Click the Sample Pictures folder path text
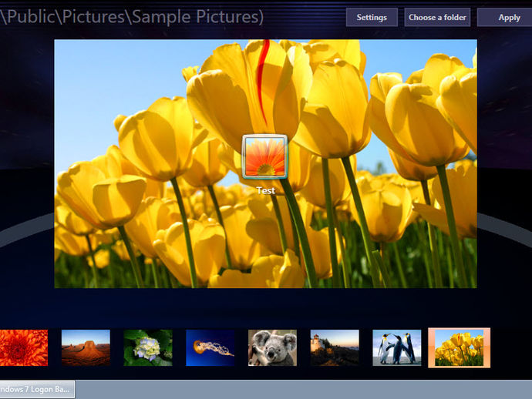Viewport: 532px width, 399px height. (132, 17)
